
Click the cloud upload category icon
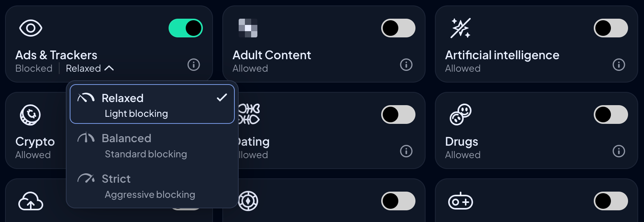[x=30, y=201]
